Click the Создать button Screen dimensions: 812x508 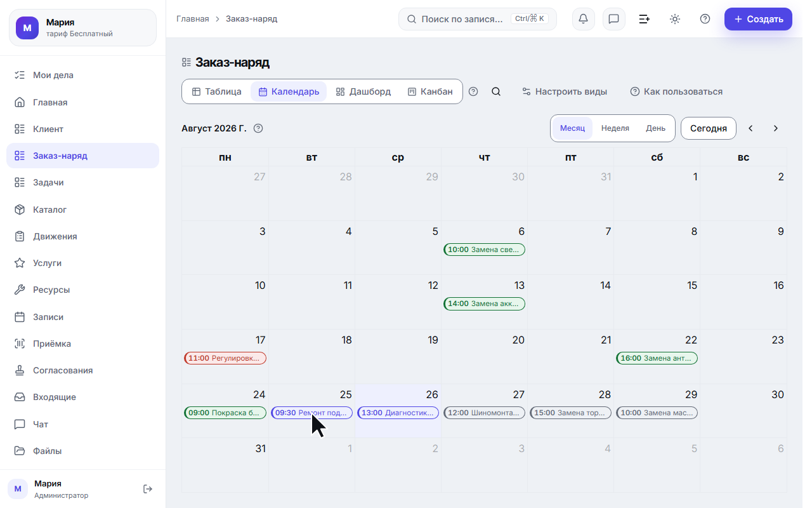click(758, 19)
